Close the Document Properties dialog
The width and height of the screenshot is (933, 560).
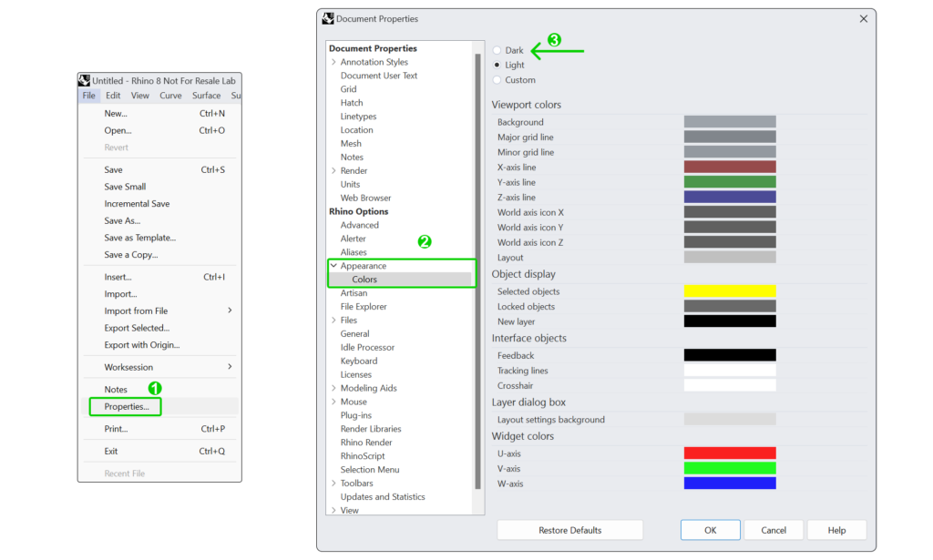864,19
